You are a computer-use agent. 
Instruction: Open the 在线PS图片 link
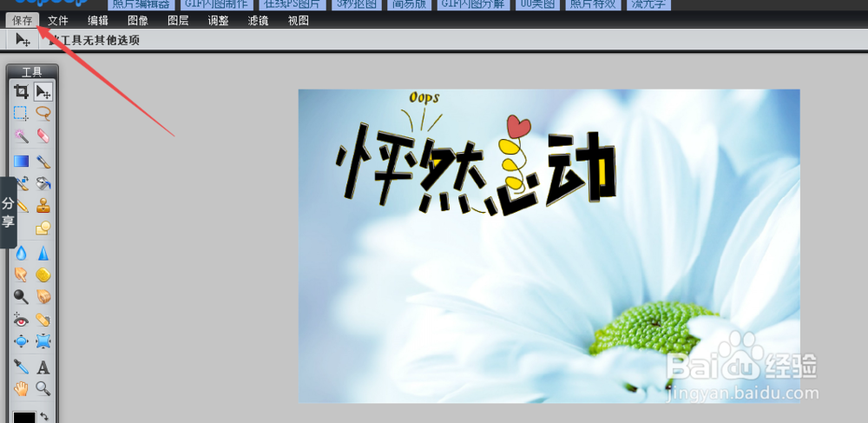pos(292,4)
